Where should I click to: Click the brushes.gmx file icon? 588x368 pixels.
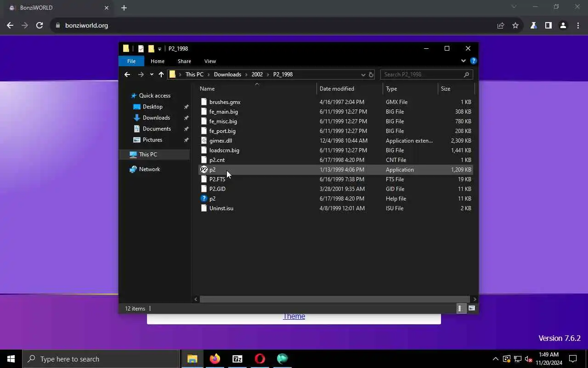pyautogui.click(x=204, y=102)
